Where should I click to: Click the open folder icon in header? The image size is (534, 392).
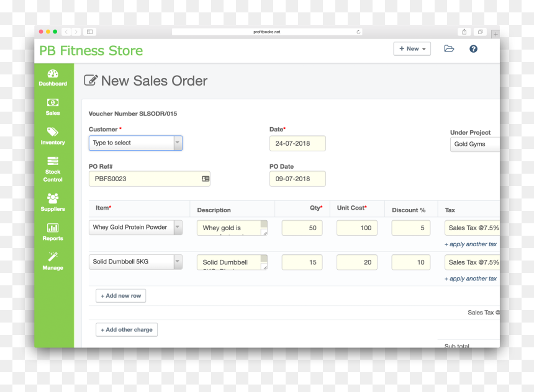[449, 48]
